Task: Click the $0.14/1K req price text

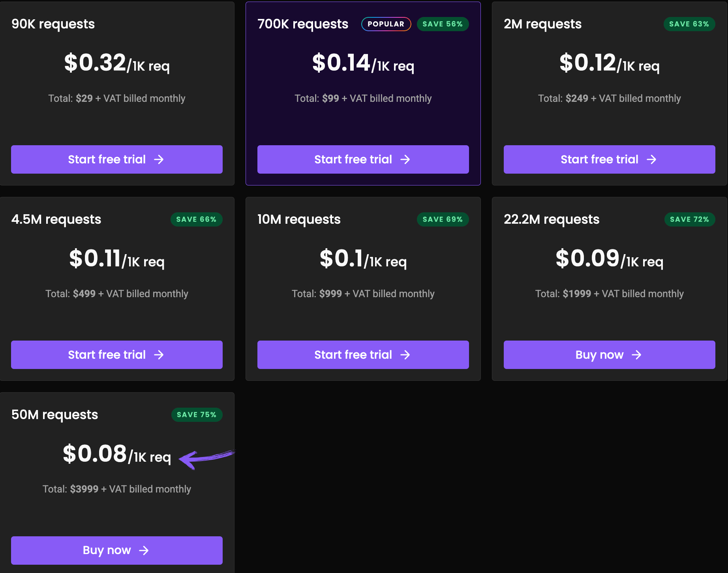Action: pyautogui.click(x=363, y=63)
